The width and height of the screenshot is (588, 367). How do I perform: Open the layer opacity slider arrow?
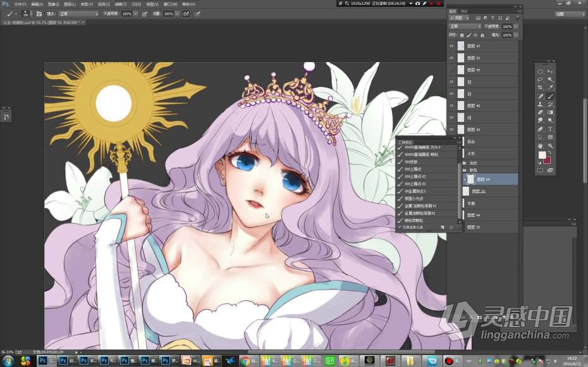(x=516, y=27)
